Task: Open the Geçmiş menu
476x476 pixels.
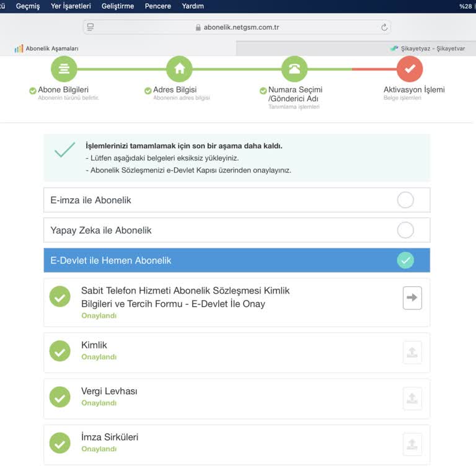Action: click(28, 6)
